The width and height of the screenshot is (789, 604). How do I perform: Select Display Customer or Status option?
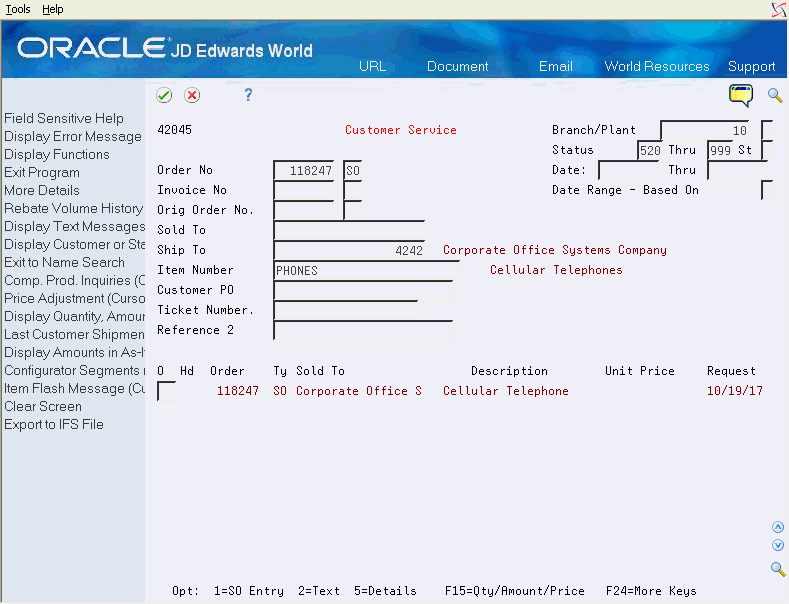pos(74,244)
